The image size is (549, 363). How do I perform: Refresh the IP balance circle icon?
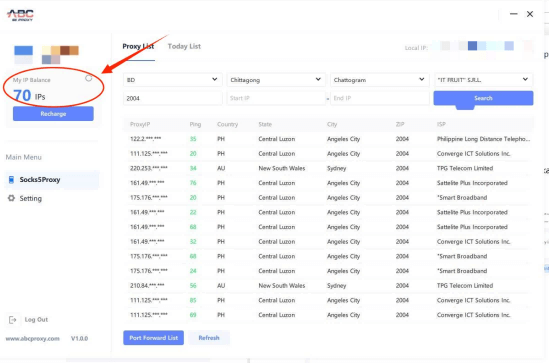click(x=89, y=78)
